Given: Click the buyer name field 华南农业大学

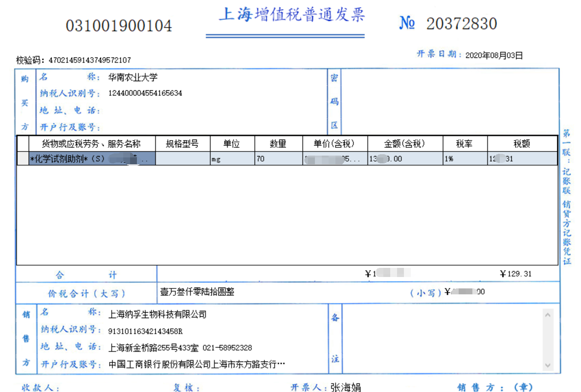Looking at the screenshot, I should pyautogui.click(x=133, y=78).
